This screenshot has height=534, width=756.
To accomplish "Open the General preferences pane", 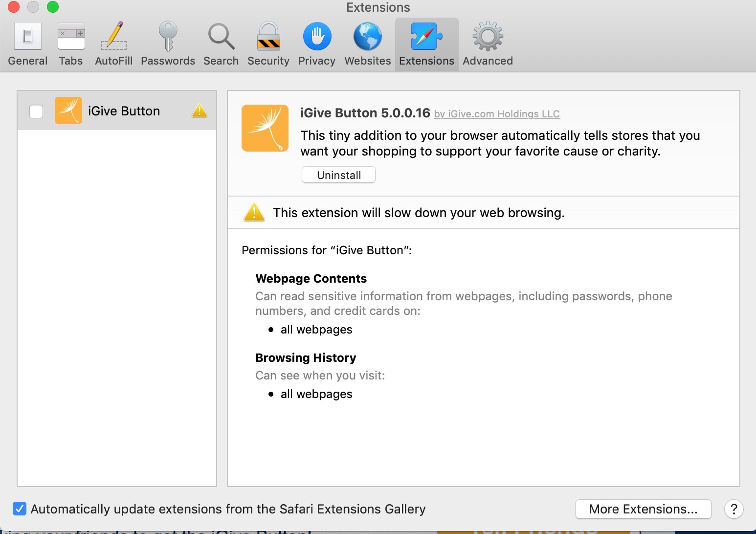I will pyautogui.click(x=28, y=44).
